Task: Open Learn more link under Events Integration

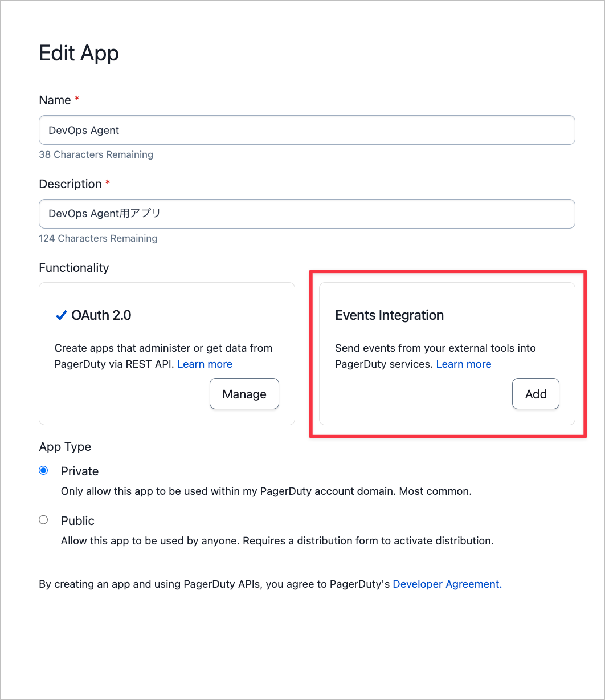Action: [x=463, y=364]
